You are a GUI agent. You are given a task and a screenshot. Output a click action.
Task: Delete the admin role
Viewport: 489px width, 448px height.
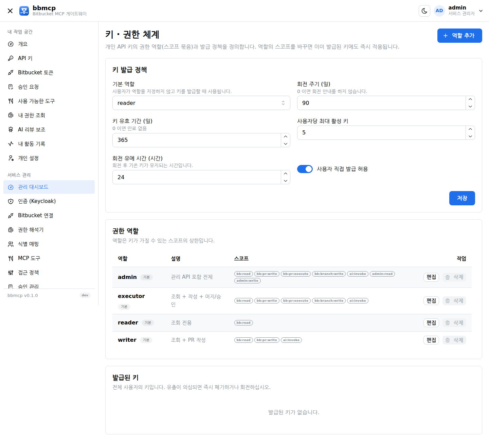[454, 277]
